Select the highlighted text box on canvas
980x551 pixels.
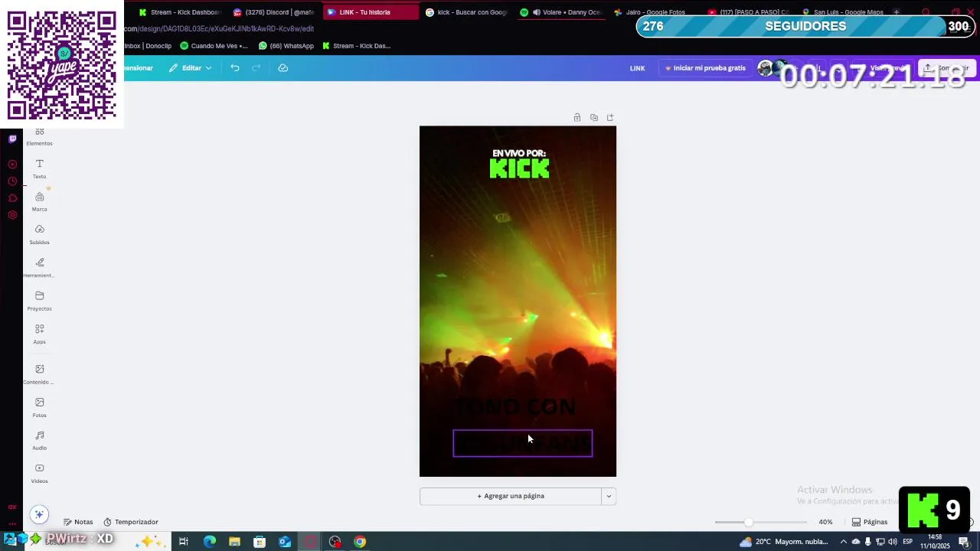pyautogui.click(x=522, y=443)
